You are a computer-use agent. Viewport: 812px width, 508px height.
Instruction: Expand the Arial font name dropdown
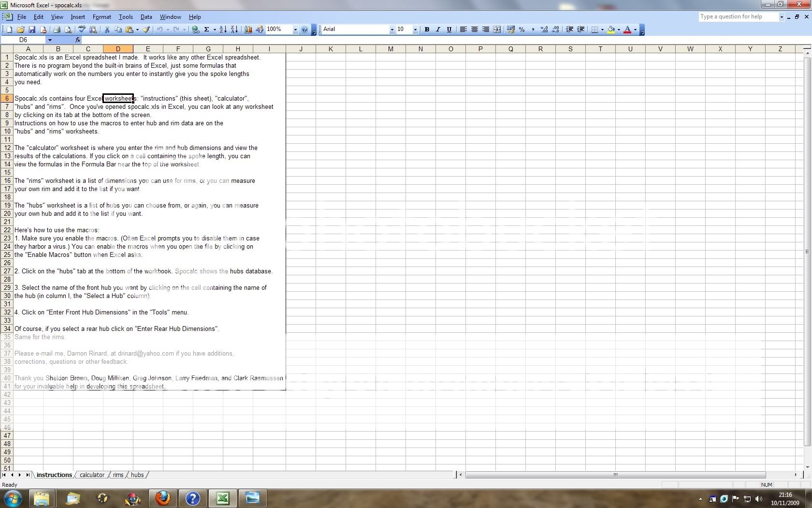(392, 30)
